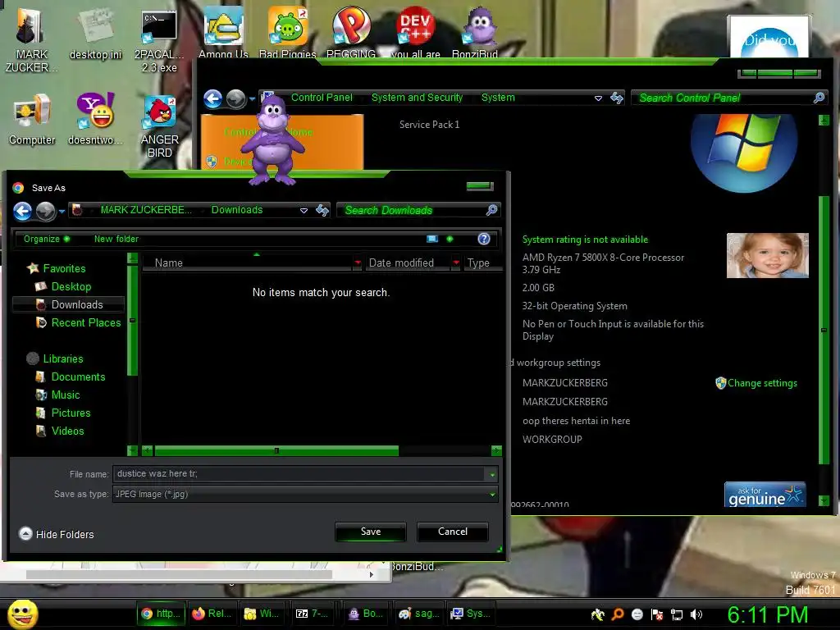Switch to the Firefox Rel... taskbar button
The height and width of the screenshot is (630, 840).
[212, 614]
